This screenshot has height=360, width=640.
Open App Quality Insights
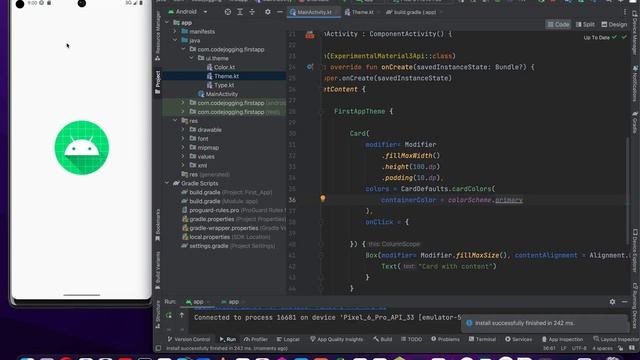(x=336, y=339)
